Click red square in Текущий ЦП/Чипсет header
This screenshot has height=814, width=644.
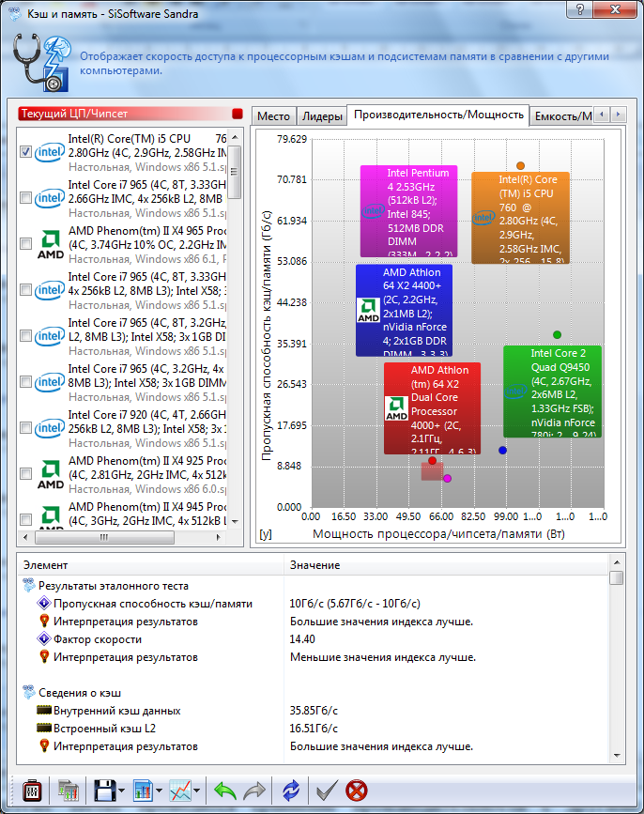tap(238, 114)
